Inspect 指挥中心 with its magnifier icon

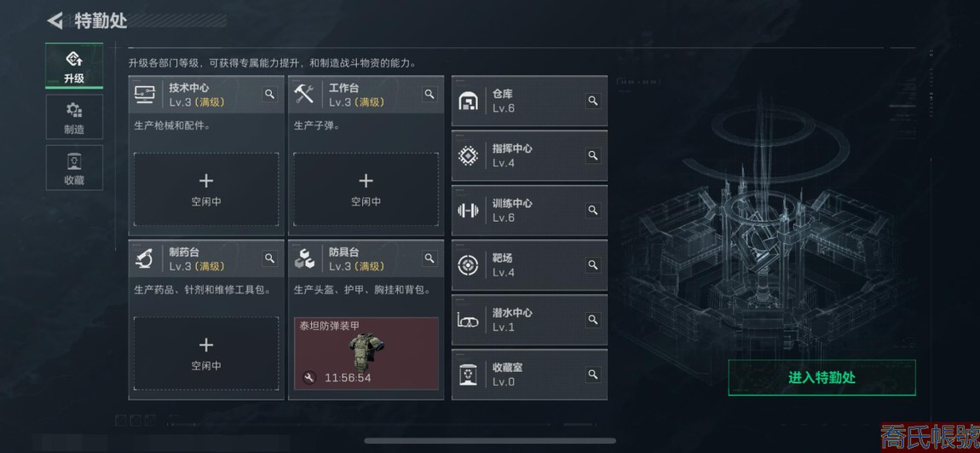point(593,155)
